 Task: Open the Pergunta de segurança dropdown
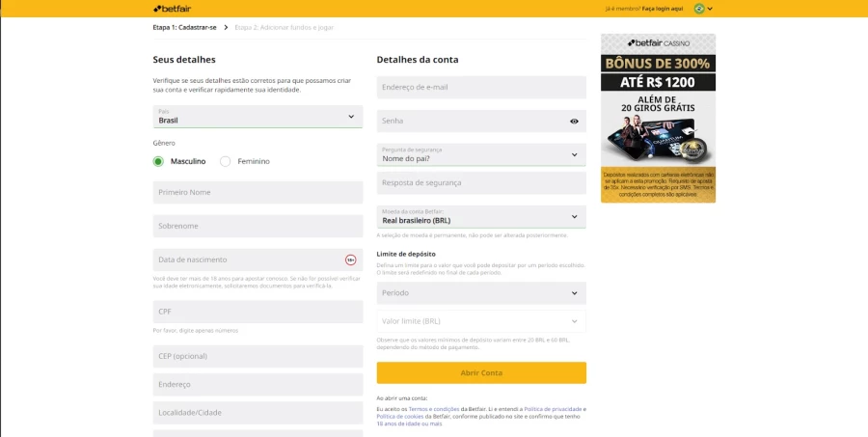point(481,154)
